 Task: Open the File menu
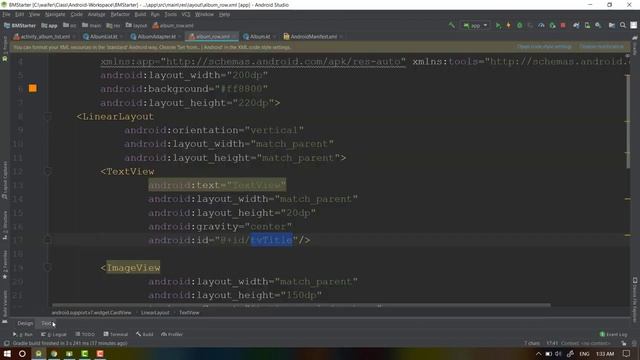[x=7, y=14]
